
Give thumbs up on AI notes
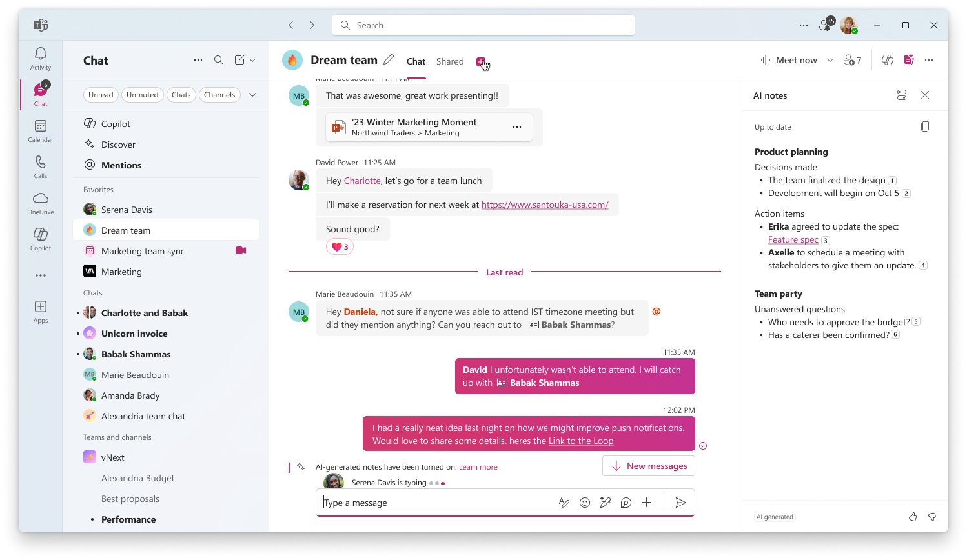point(913,517)
